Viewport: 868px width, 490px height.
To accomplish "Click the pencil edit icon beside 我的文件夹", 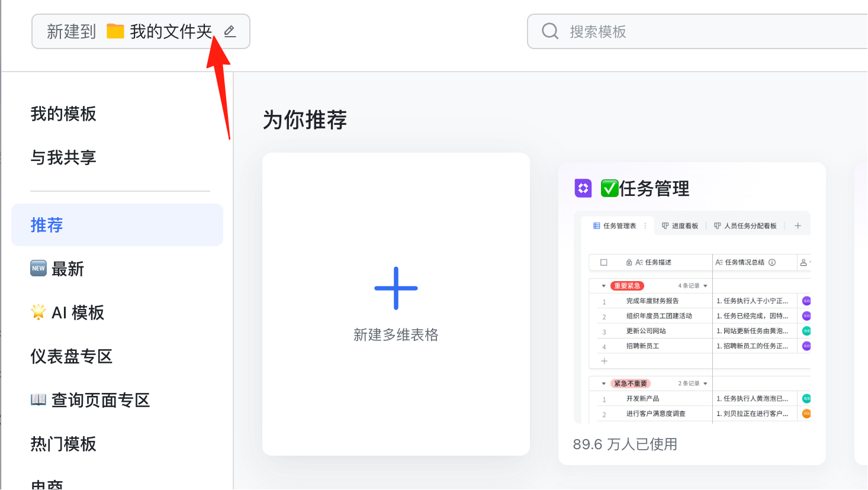I will (x=230, y=31).
